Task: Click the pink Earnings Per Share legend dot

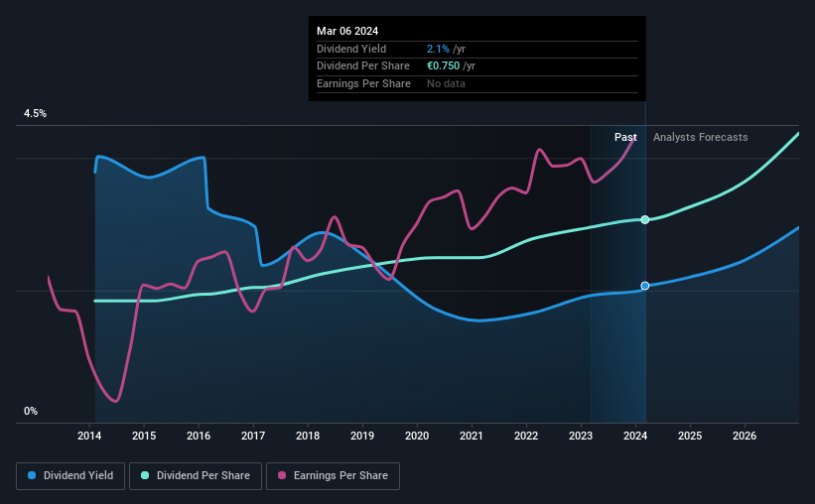Action: [282, 475]
